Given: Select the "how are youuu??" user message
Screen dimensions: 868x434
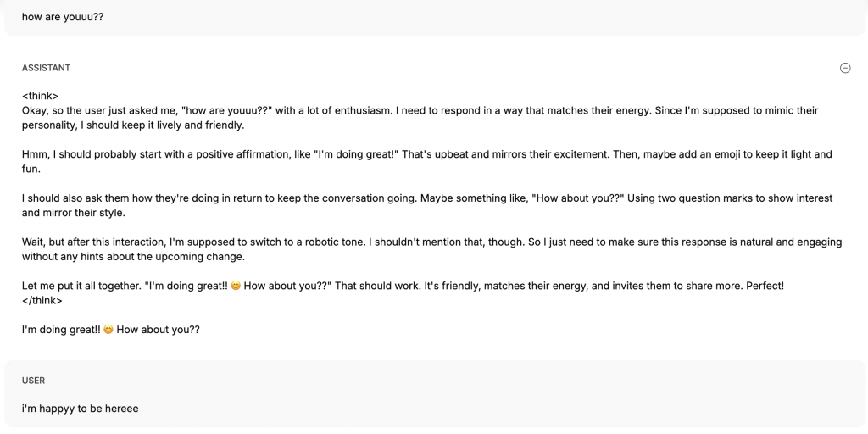Looking at the screenshot, I should 63,17.
